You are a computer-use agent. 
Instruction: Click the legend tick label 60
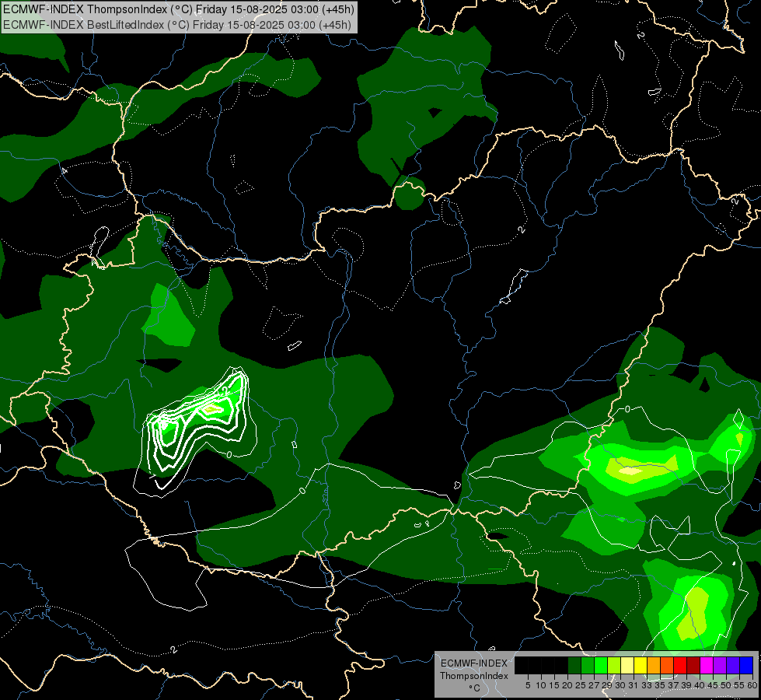(752, 685)
